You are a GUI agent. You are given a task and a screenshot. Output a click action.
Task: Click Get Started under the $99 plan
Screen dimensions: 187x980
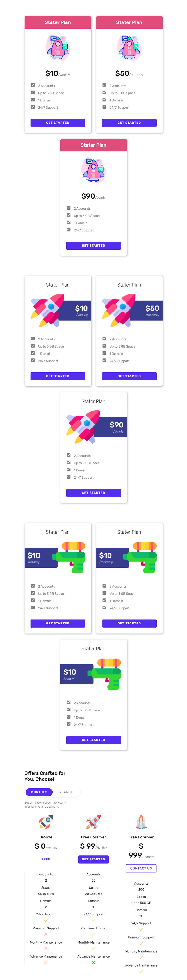tap(93, 859)
